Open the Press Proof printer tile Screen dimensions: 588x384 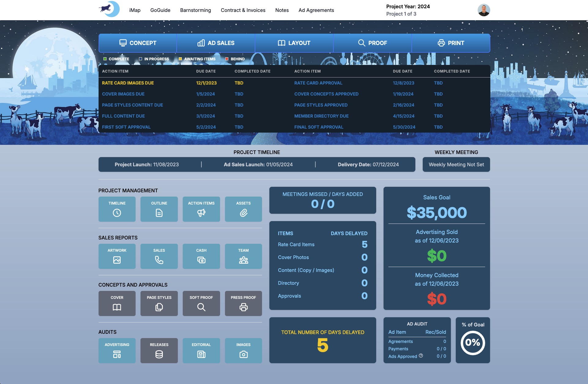(243, 303)
